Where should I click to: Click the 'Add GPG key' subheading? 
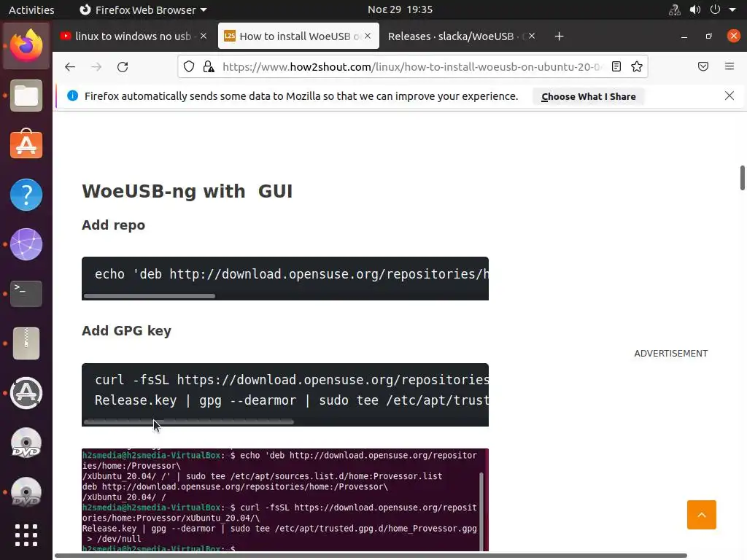click(126, 330)
